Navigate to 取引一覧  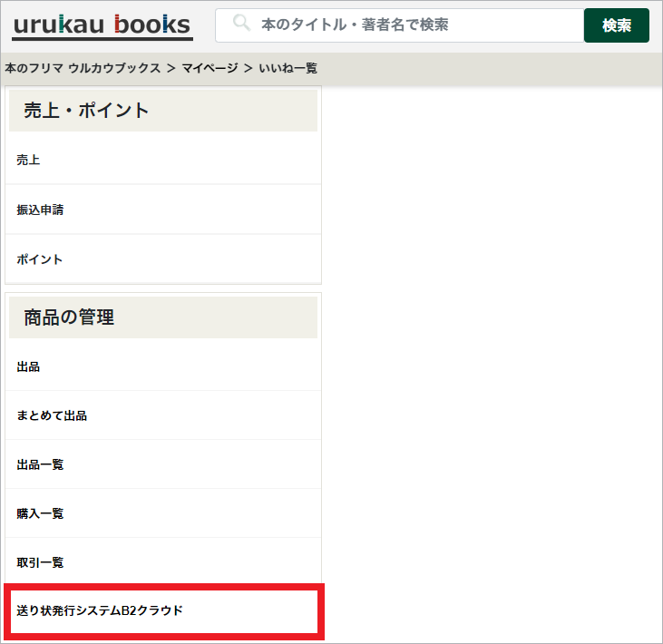coord(40,563)
